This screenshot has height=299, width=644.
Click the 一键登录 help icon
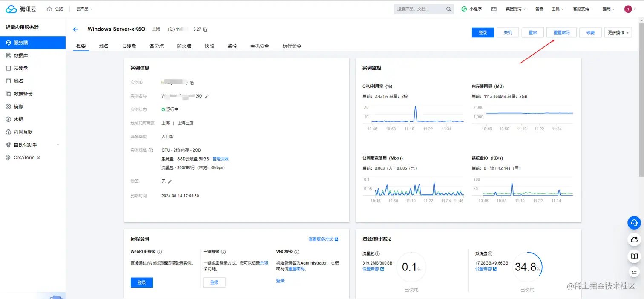tap(224, 252)
